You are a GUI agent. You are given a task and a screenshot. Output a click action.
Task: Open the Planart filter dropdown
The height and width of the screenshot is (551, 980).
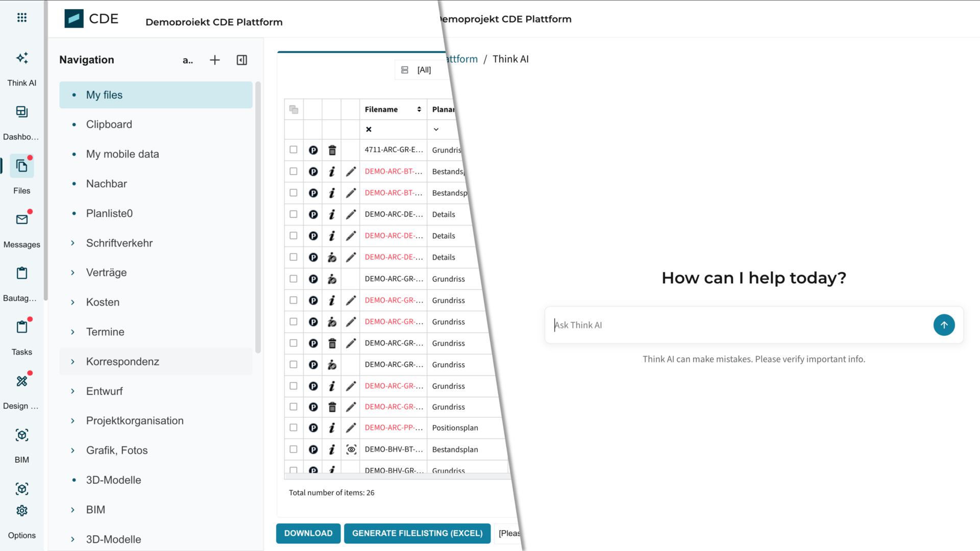click(x=436, y=130)
